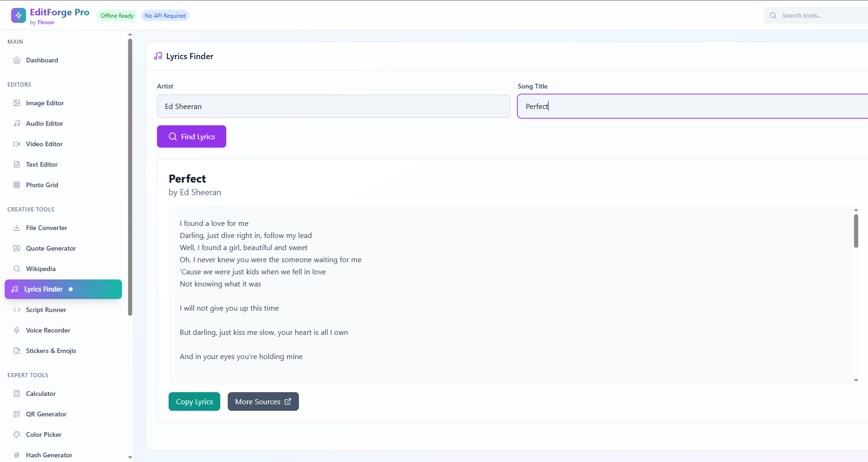Click the Wikipedia magnifier icon in sidebar
The width and height of the screenshot is (868, 462).
17,269
